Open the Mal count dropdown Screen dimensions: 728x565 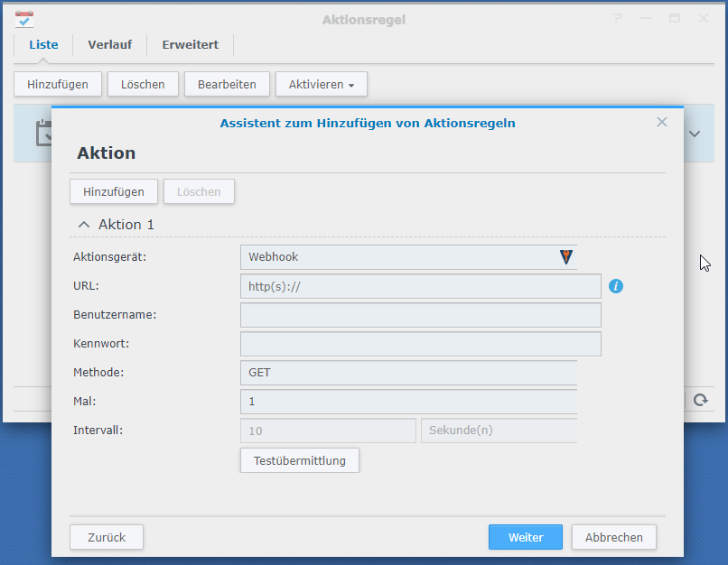[408, 402]
